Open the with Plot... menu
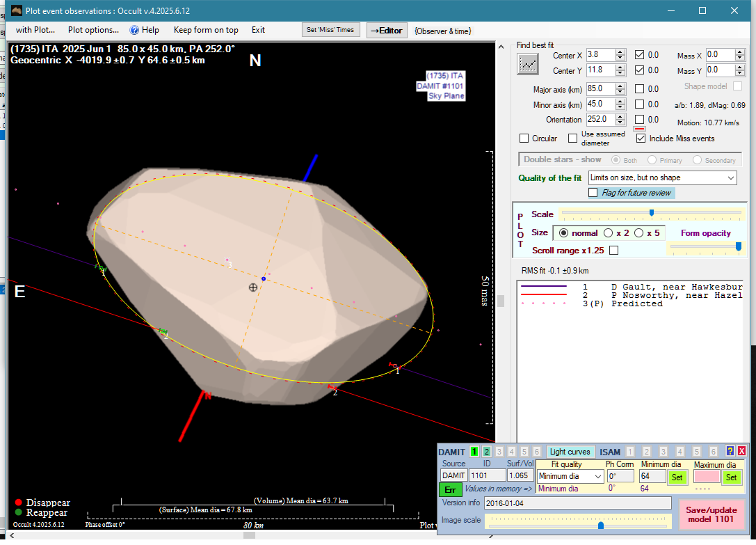This screenshot has width=756, height=545. pos(35,30)
